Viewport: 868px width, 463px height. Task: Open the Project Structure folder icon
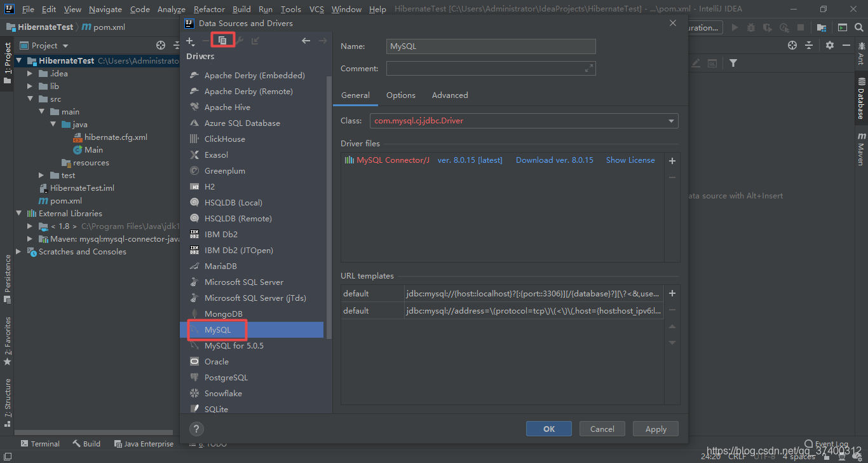[822, 27]
